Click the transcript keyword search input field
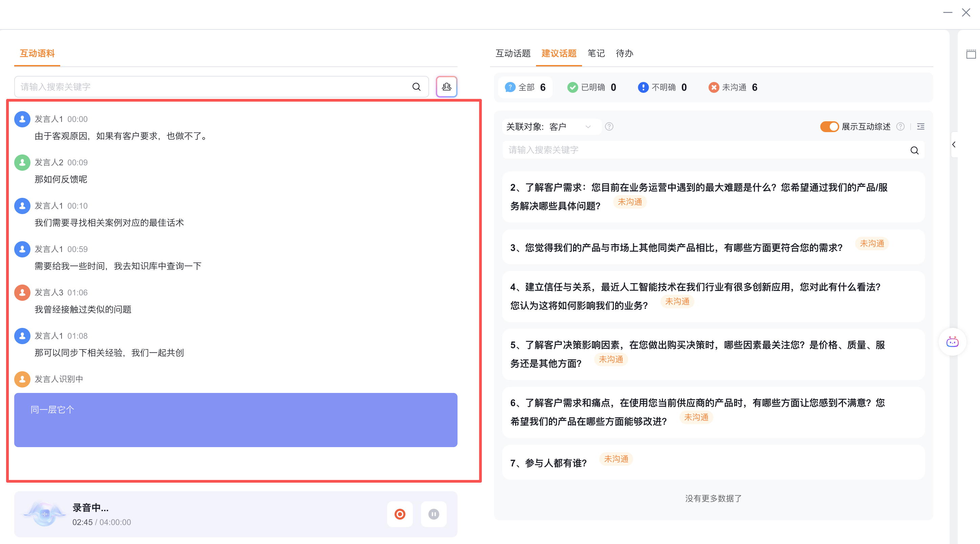 tap(213, 87)
